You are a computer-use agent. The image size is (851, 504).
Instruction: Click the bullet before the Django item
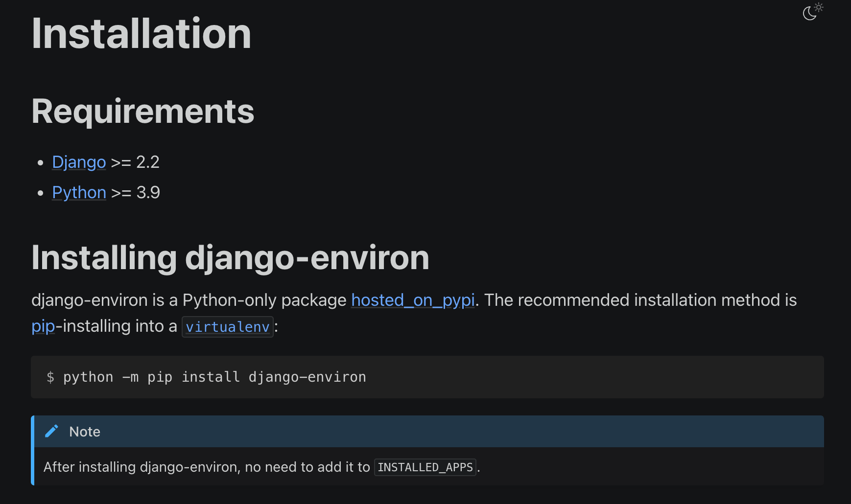coord(41,162)
